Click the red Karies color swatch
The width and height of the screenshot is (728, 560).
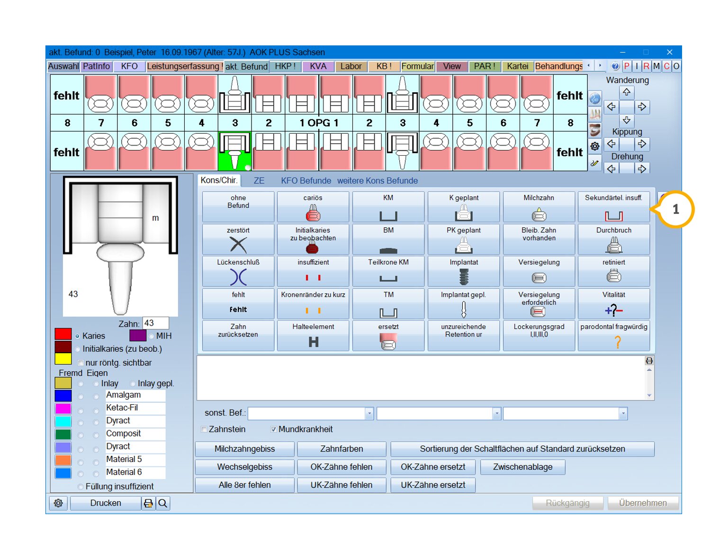[63, 334]
